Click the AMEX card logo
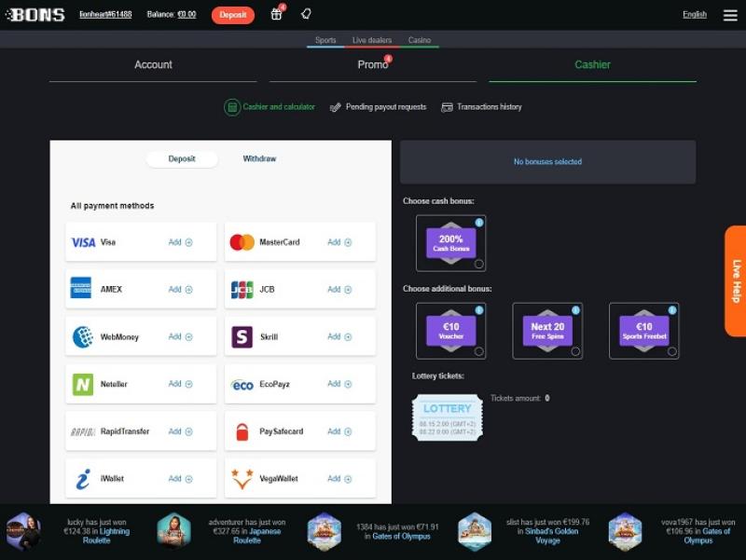This screenshot has width=746, height=560. coord(81,288)
